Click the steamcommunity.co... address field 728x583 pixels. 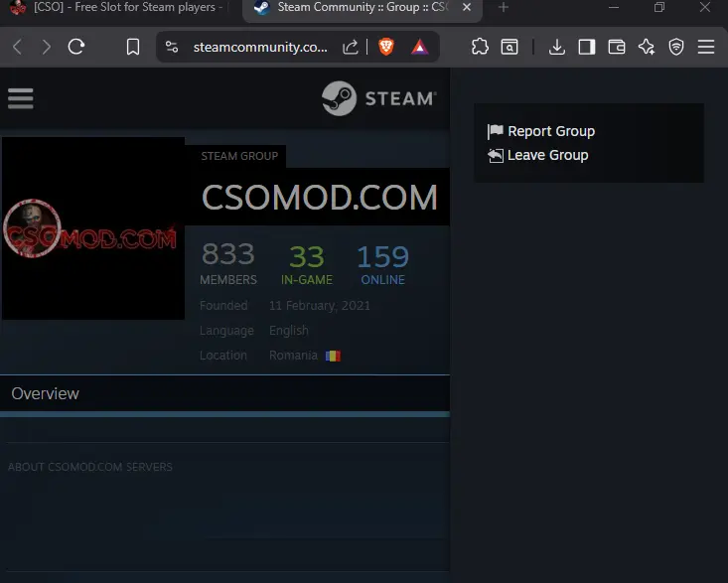pos(260,47)
